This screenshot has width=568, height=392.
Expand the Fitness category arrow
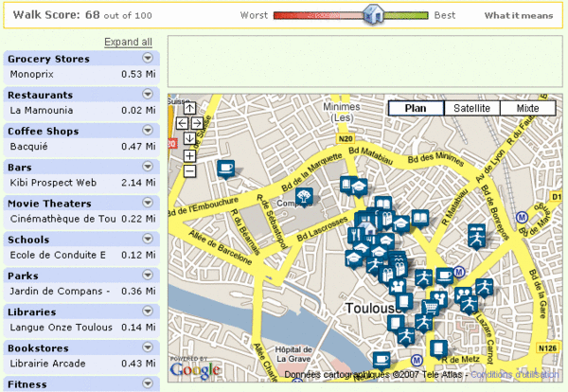(x=148, y=383)
